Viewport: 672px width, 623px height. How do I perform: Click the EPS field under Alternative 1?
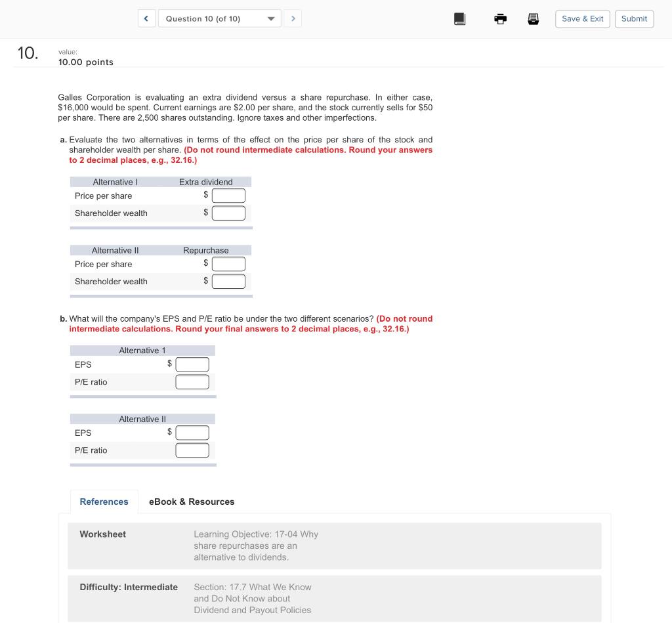point(192,364)
